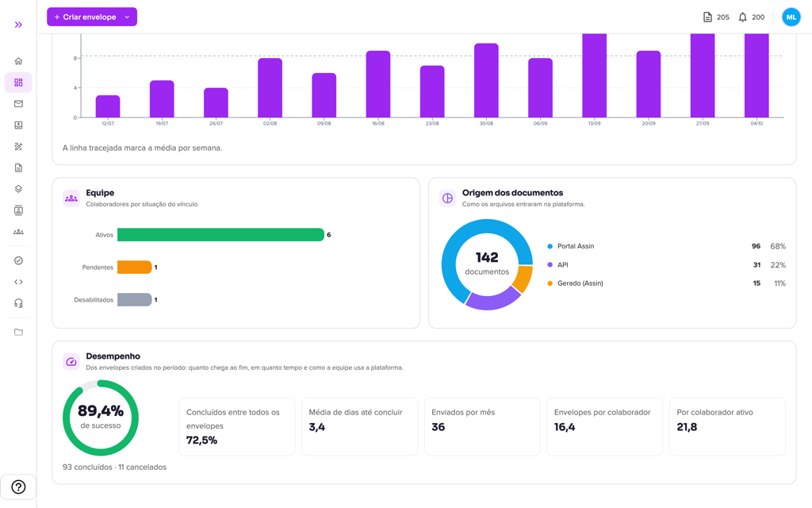Click the '68%' percentage value

[x=778, y=246]
